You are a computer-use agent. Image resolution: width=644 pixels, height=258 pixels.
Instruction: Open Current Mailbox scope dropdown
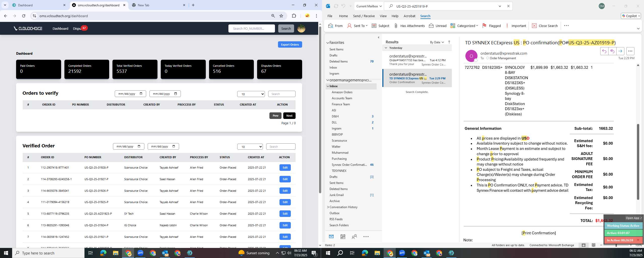tap(369, 6)
